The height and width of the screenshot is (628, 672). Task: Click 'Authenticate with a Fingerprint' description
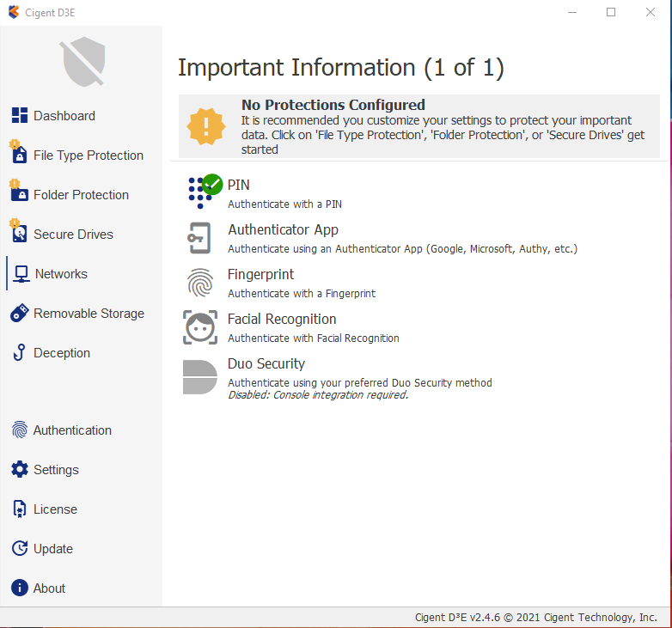(x=302, y=294)
